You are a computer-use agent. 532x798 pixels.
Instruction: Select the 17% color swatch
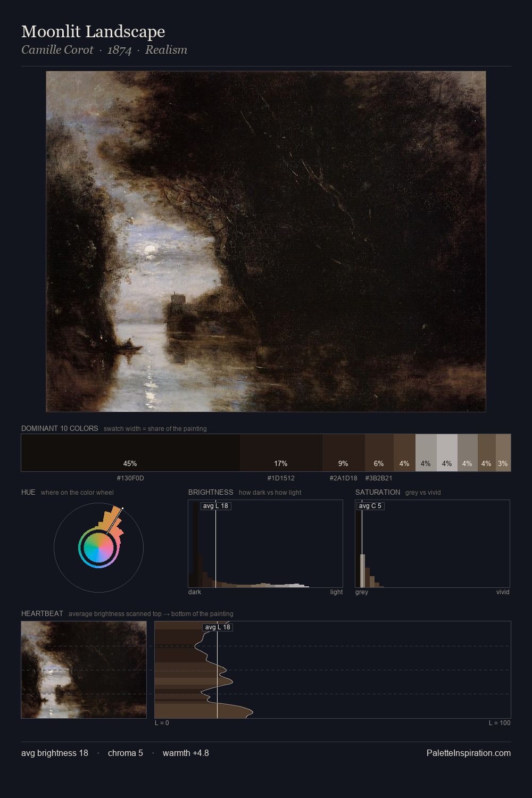[x=281, y=453]
